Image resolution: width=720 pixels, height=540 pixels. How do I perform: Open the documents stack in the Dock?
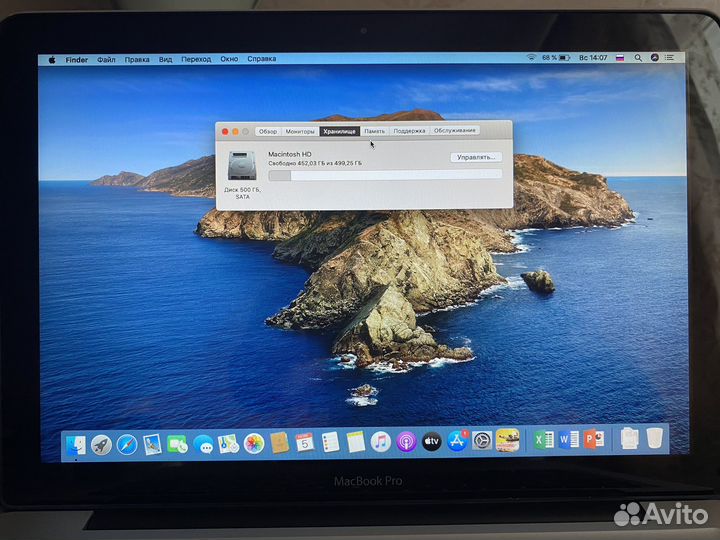click(x=630, y=438)
